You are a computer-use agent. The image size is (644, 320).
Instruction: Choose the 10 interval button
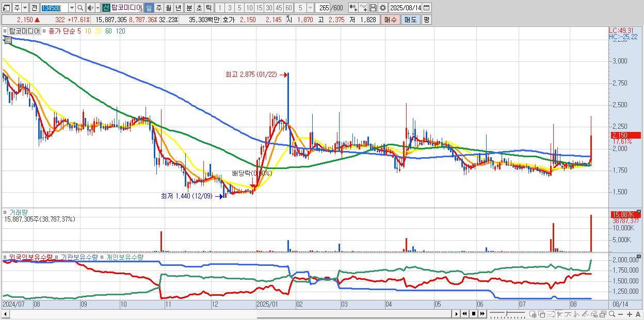[x=249, y=8]
